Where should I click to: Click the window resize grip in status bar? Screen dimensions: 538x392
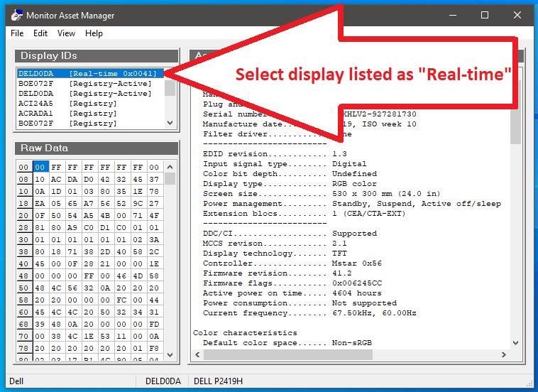point(529,383)
